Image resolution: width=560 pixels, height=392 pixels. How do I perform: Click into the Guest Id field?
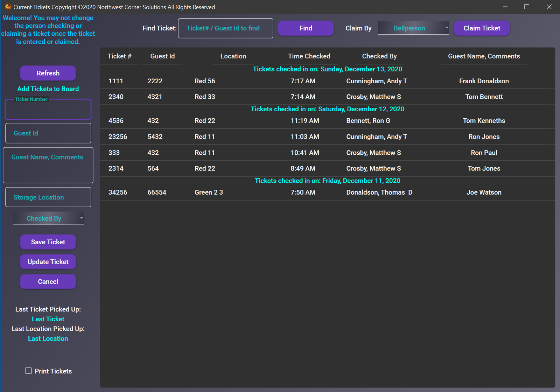click(x=48, y=133)
